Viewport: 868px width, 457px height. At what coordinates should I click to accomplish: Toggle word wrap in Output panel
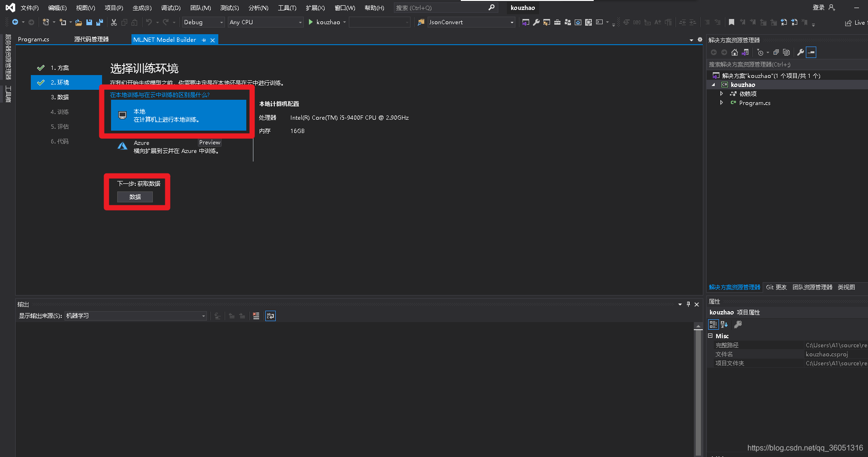coord(271,316)
